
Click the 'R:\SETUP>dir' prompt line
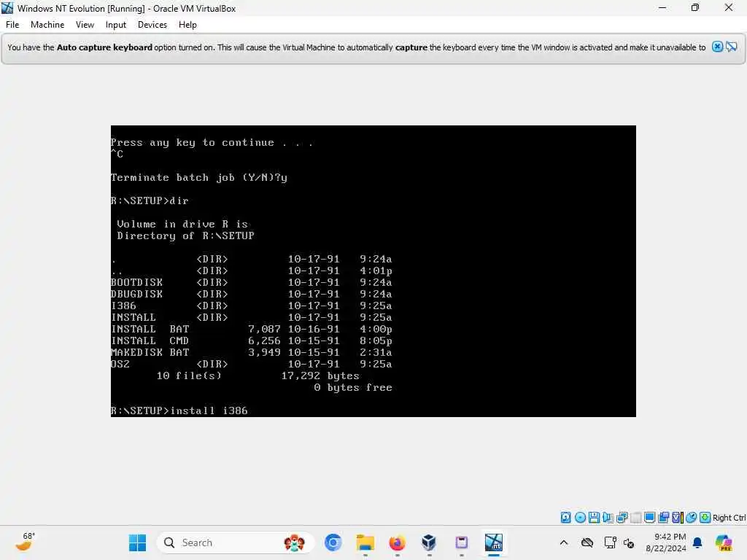tap(150, 201)
